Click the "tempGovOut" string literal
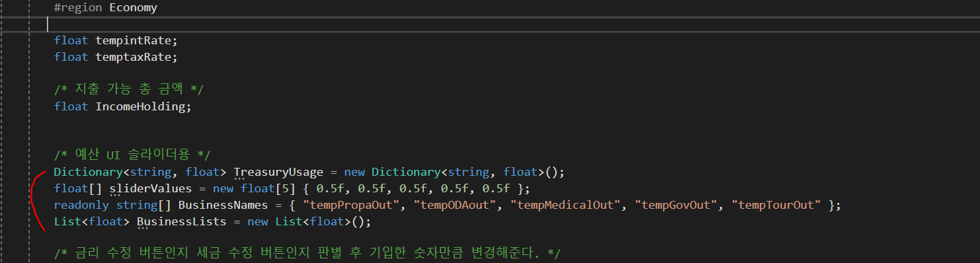Image resolution: width=980 pixels, height=263 pixels. [677, 206]
